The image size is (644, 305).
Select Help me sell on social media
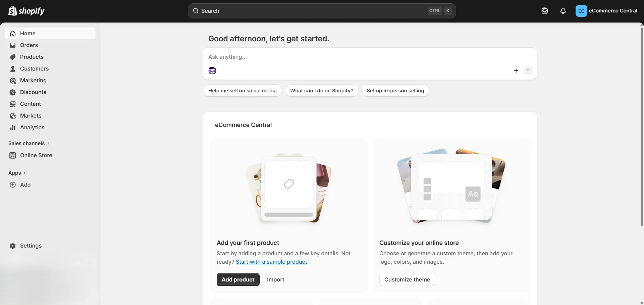click(x=243, y=91)
